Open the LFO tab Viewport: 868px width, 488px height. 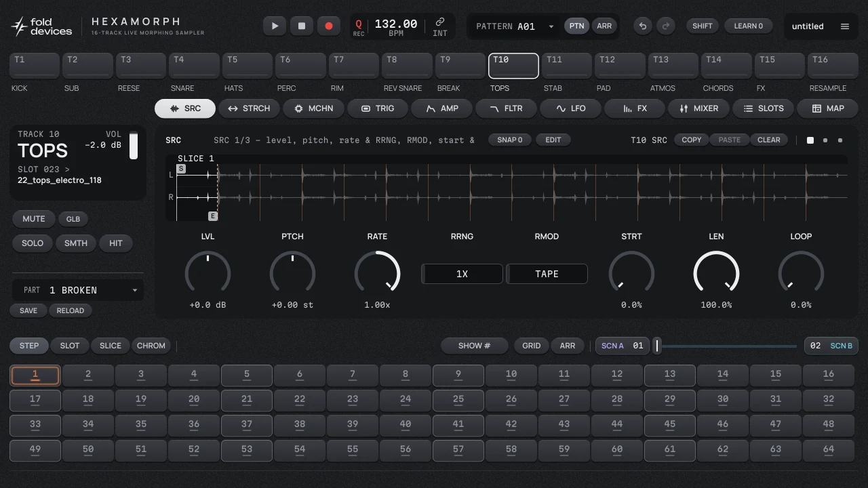570,108
